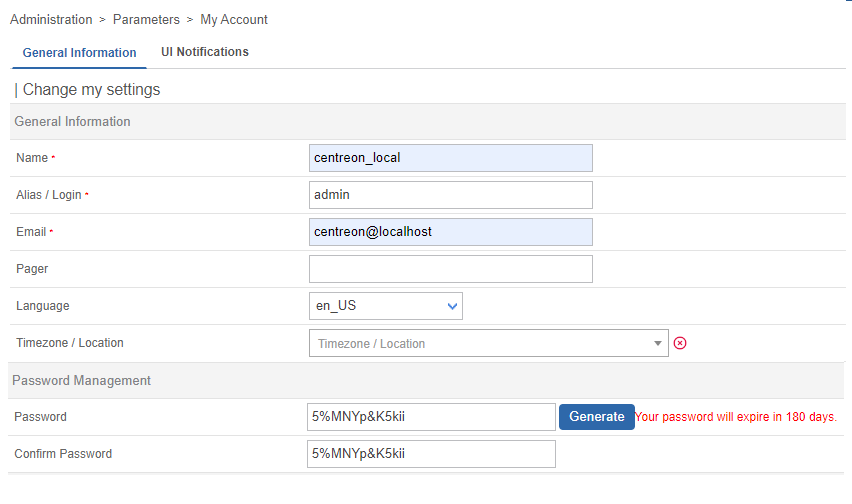Click the Alias / Login field with admin
The height and width of the screenshot is (504, 852).
pyautogui.click(x=451, y=195)
